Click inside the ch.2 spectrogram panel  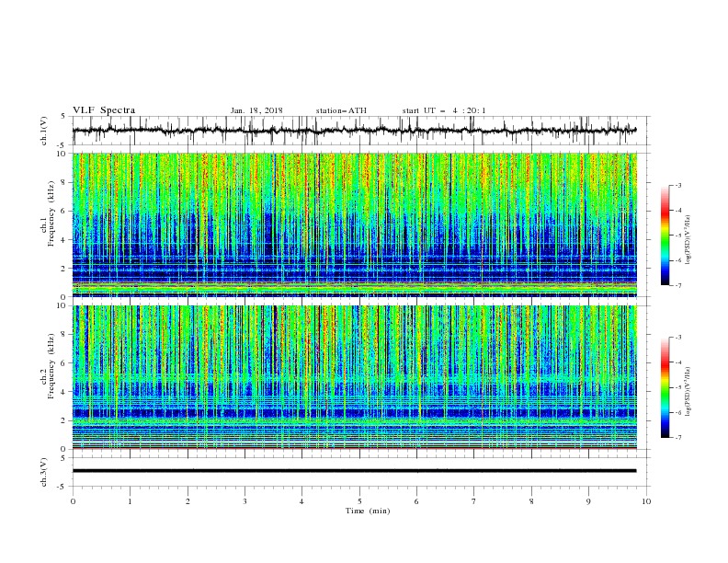click(355, 377)
